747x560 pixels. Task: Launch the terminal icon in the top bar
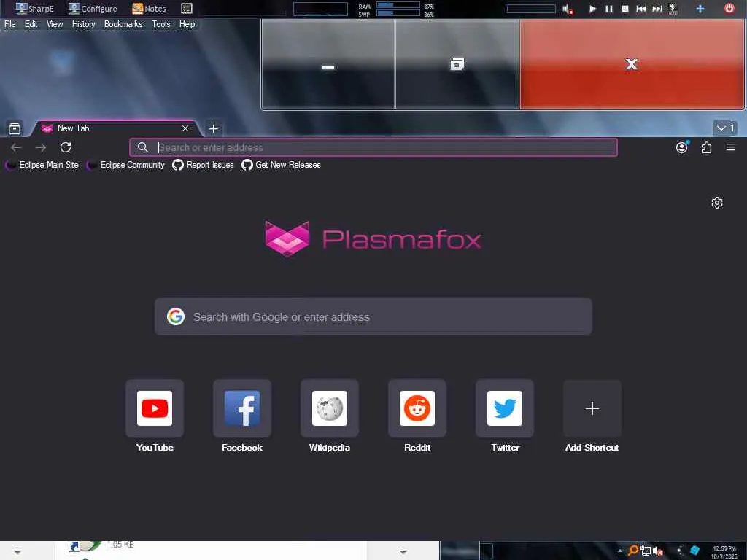coord(187,8)
